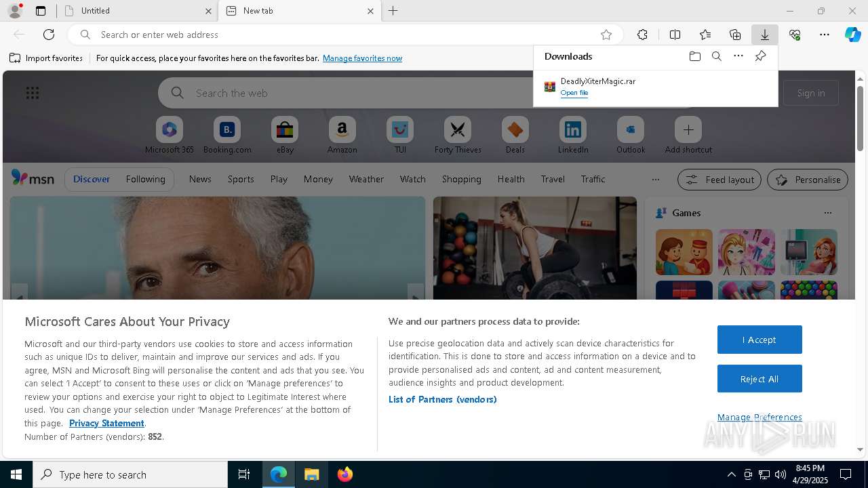Select the Discover feed tab

coord(92,179)
